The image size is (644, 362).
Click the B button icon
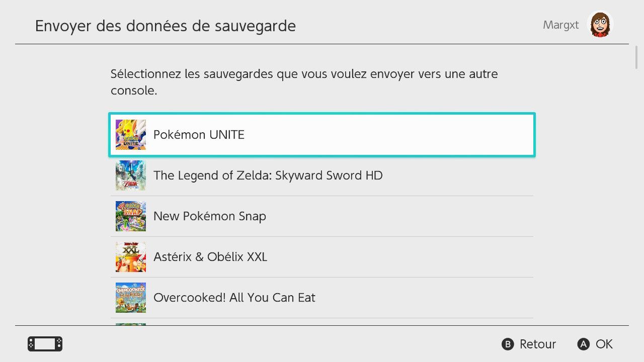pos(508,344)
